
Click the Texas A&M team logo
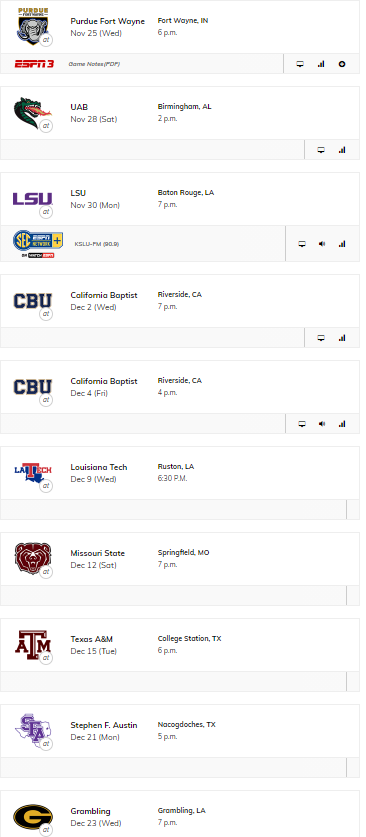coord(33,645)
